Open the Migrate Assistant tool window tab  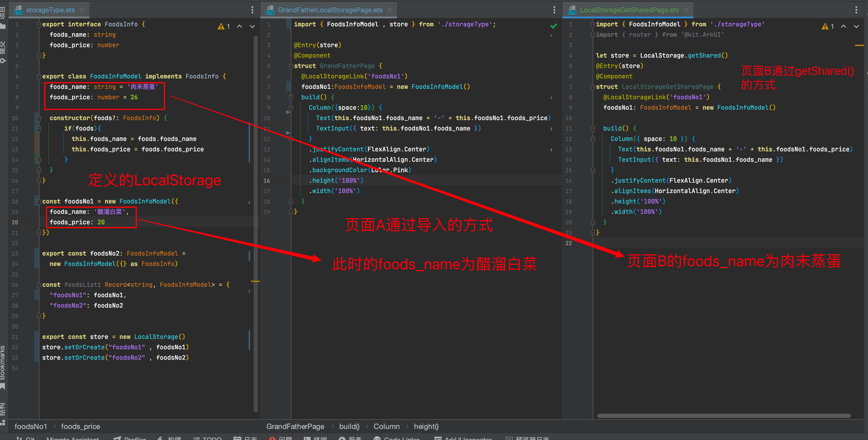pos(73,438)
